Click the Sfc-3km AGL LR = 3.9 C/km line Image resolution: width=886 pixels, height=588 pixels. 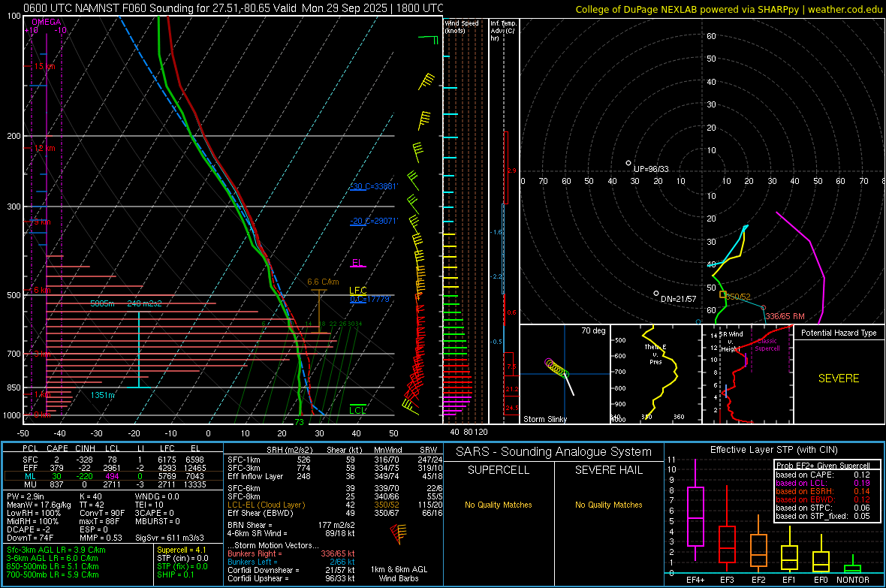56,550
